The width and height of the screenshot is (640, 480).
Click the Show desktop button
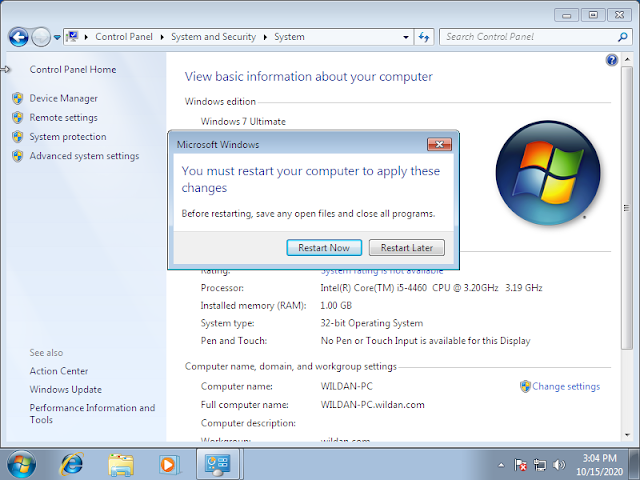[634, 464]
